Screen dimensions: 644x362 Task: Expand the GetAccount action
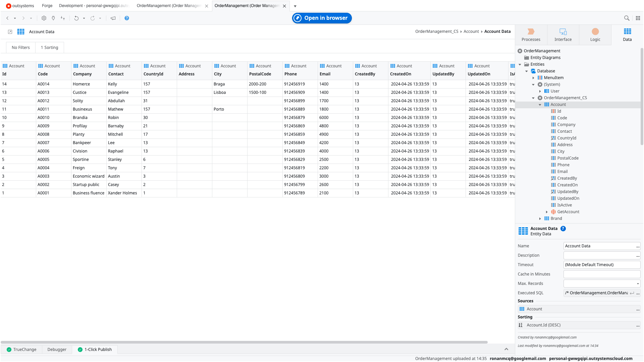(547, 212)
